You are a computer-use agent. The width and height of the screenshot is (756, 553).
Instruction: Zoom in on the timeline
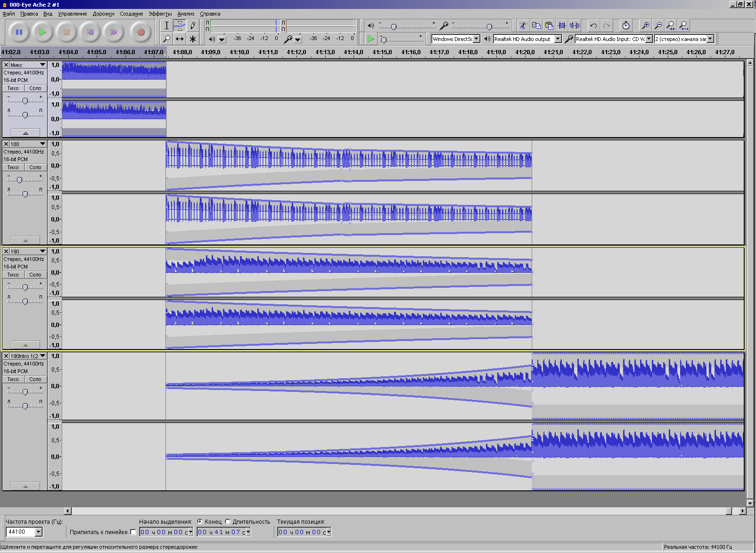(x=645, y=25)
